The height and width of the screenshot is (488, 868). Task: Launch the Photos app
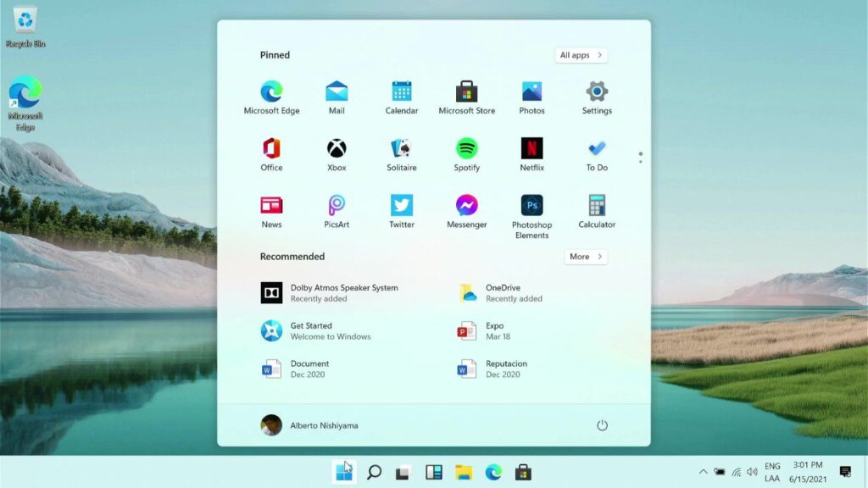point(531,98)
